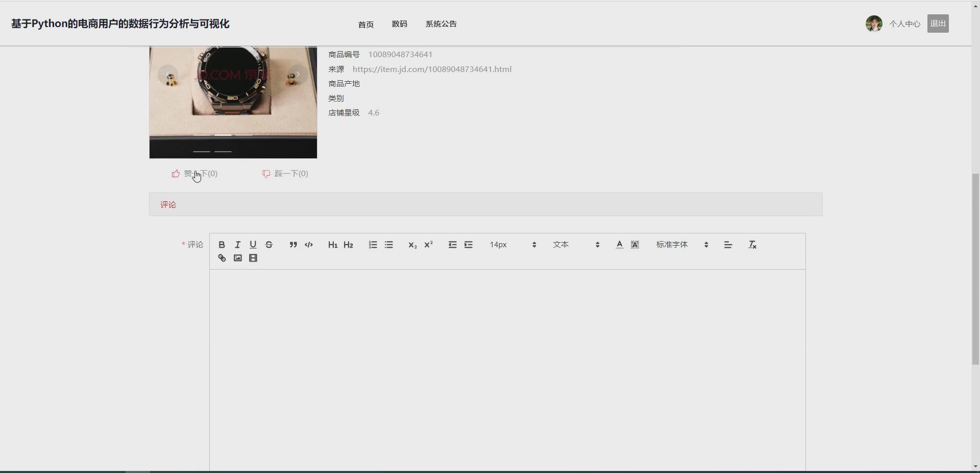Toggle italic formatting in comment editor
Viewport: 980px width, 473px height.
point(237,245)
